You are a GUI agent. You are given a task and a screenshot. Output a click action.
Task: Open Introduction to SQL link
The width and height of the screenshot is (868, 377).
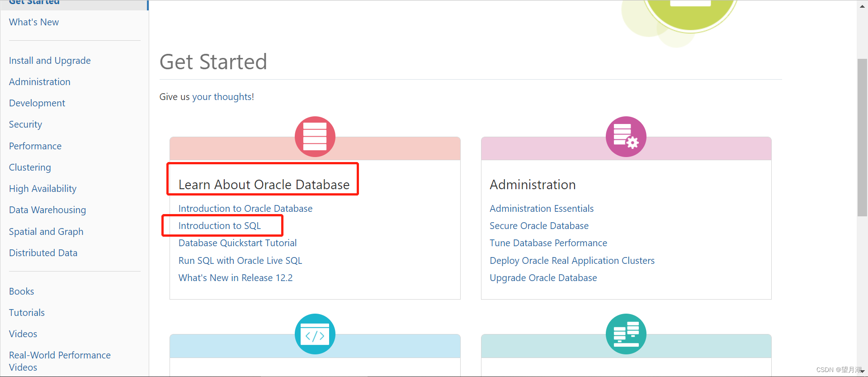point(220,226)
